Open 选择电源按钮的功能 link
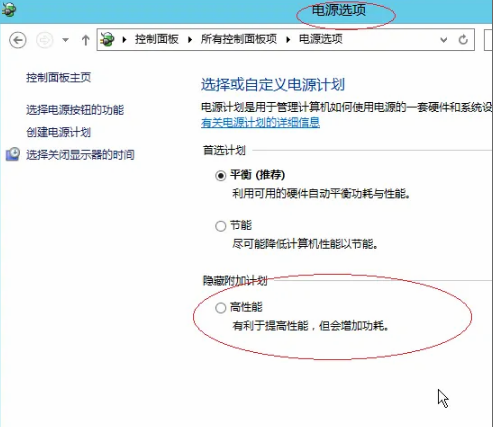Screen dimensions: 493x427 [x=75, y=110]
